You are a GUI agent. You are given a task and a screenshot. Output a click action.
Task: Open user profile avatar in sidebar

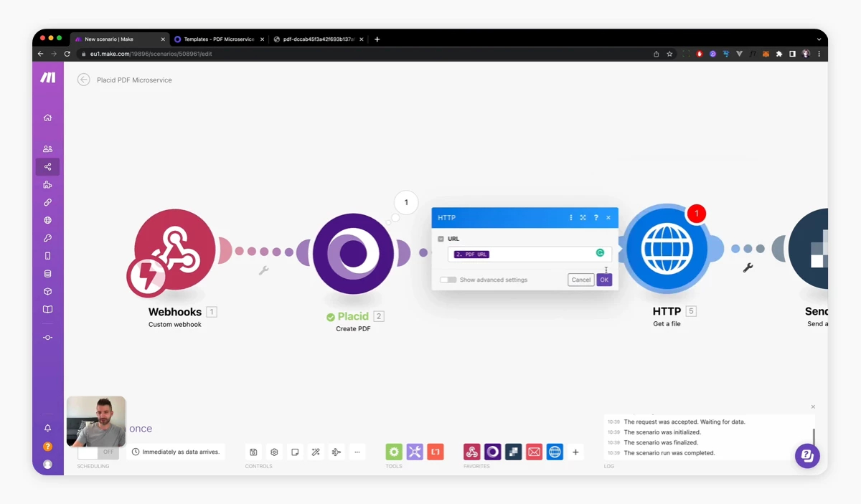point(47,464)
